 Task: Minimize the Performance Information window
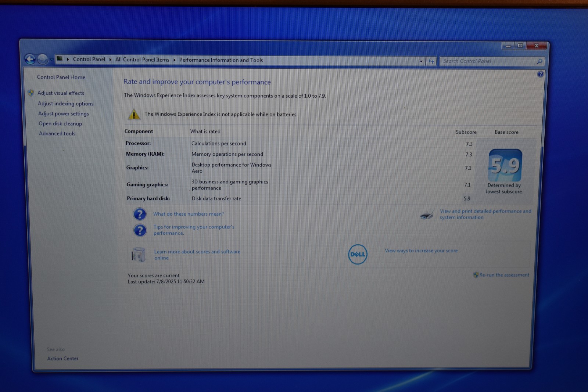coord(509,46)
